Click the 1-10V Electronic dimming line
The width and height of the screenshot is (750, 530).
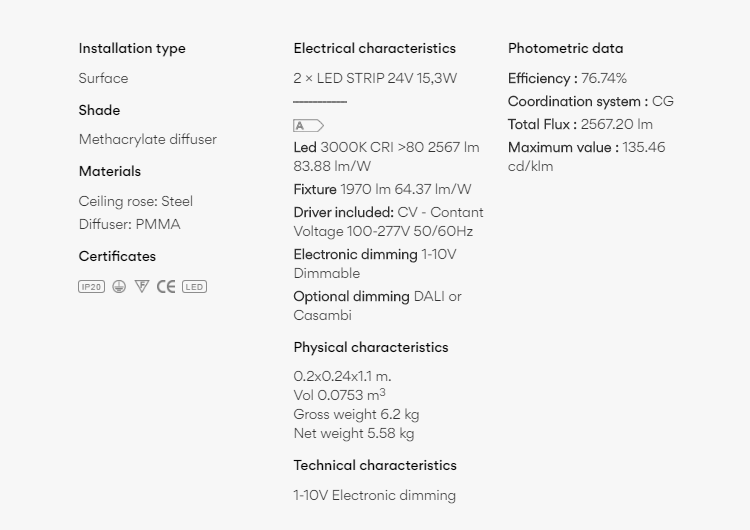point(375,496)
